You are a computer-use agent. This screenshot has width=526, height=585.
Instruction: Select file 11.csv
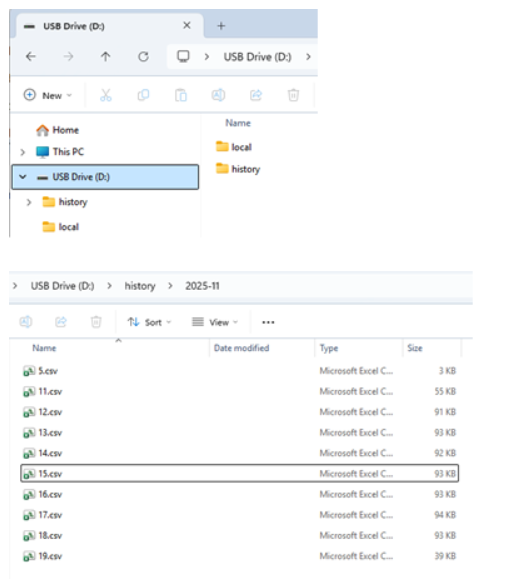[x=239, y=391]
